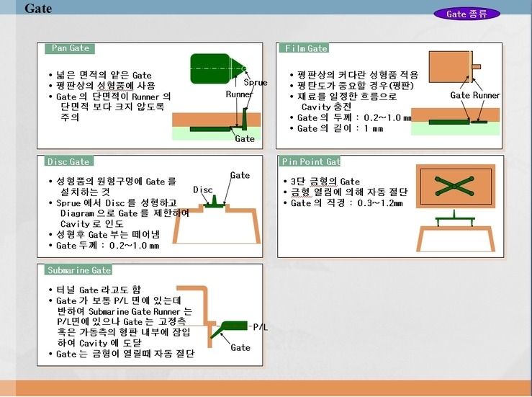The width and height of the screenshot is (532, 397).
Task: Click the 'Gate' label in Film Gate diagram
Action: (x=461, y=95)
